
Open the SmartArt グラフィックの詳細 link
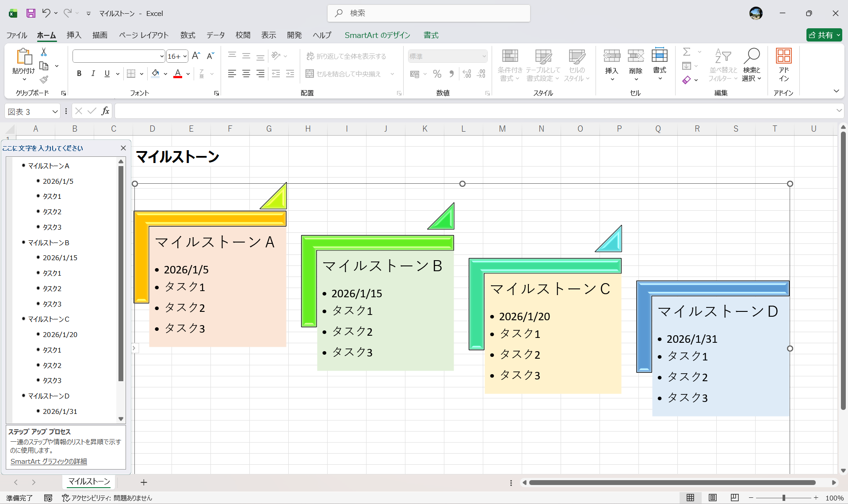(x=49, y=461)
